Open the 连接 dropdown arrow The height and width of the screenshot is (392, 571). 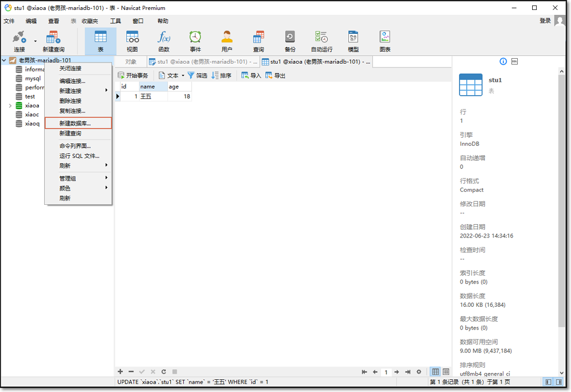[35, 41]
